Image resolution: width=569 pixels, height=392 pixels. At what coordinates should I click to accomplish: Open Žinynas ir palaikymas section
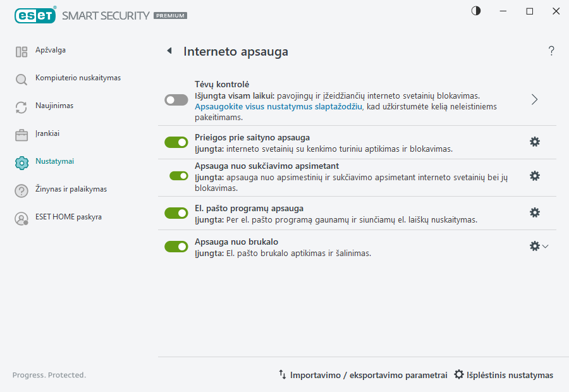tap(21, 190)
